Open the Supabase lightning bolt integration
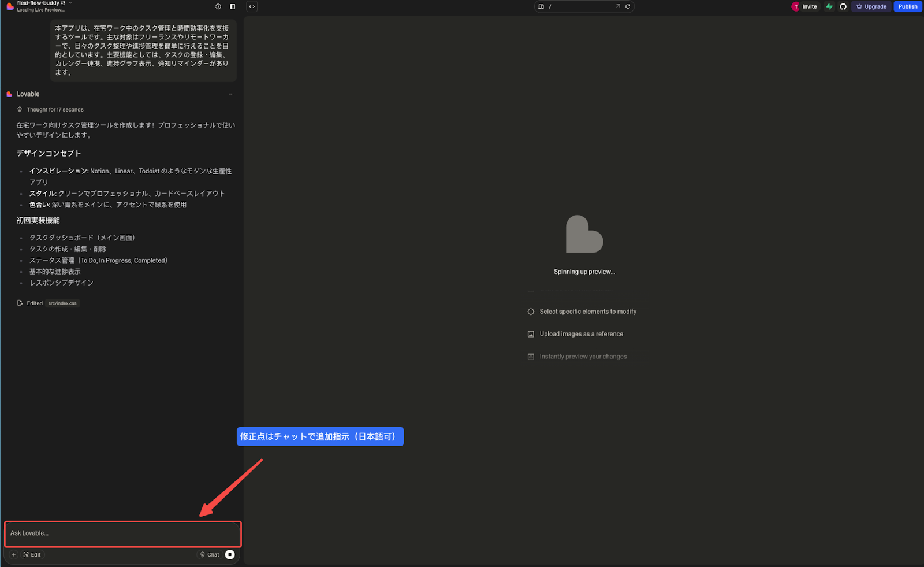Screen dimensions: 924x567 pyautogui.click(x=829, y=6)
